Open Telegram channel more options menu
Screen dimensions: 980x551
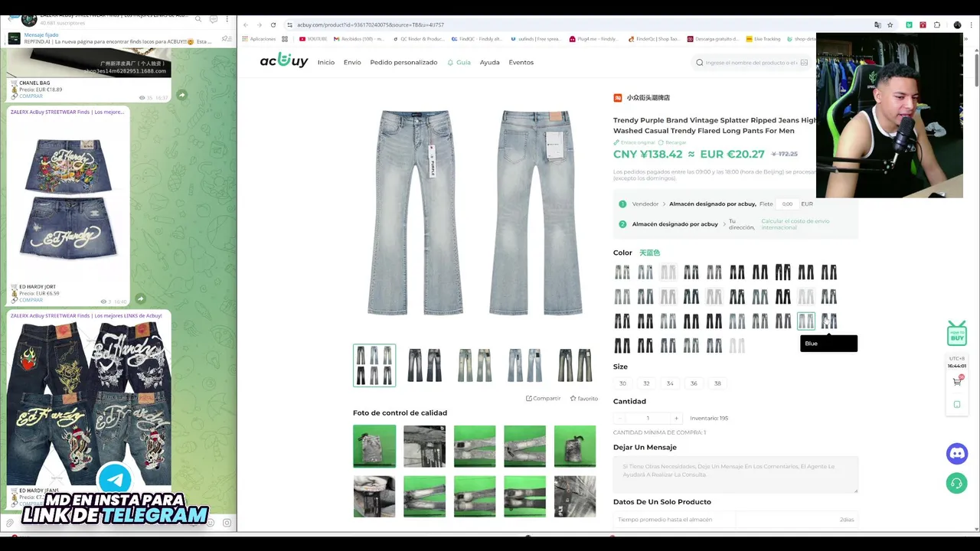227,18
